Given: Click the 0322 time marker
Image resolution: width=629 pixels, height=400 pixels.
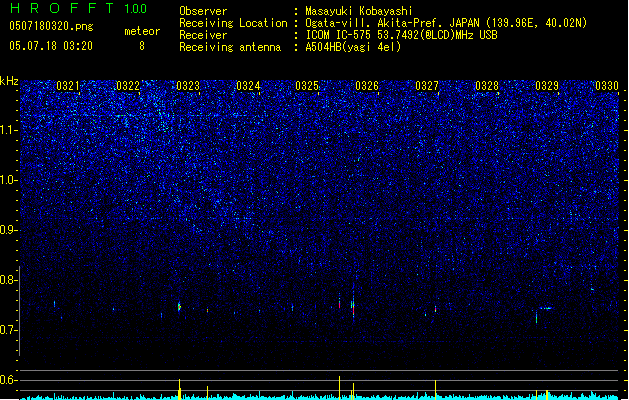Looking at the screenshot, I should point(128,86).
